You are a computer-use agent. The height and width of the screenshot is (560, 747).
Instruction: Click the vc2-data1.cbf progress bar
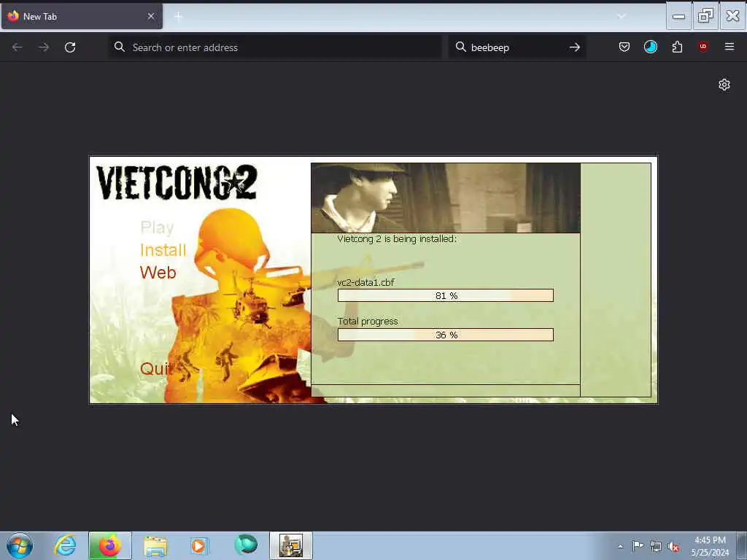(446, 295)
